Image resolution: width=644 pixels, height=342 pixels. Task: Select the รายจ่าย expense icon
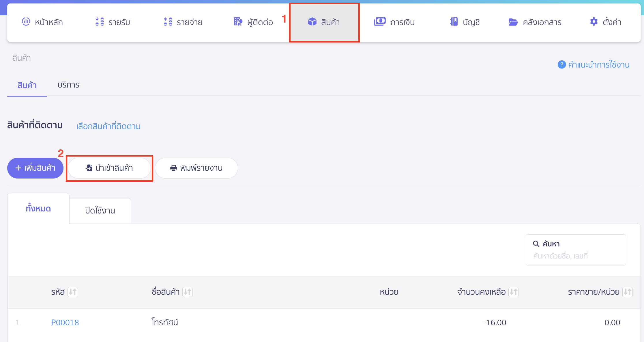click(x=167, y=22)
